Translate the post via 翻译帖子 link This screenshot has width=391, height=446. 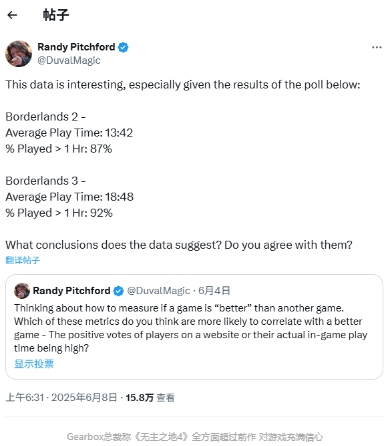tap(23, 260)
